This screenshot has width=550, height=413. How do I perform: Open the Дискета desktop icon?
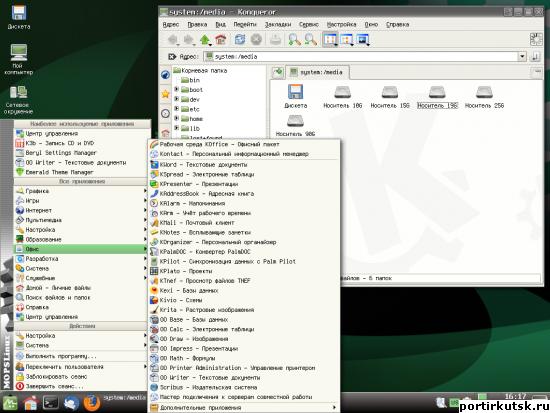click(x=19, y=17)
